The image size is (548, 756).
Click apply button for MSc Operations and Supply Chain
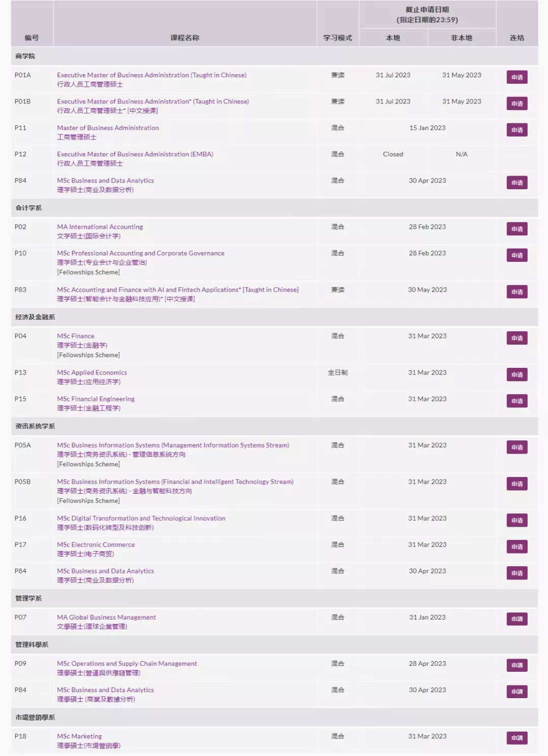517,665
